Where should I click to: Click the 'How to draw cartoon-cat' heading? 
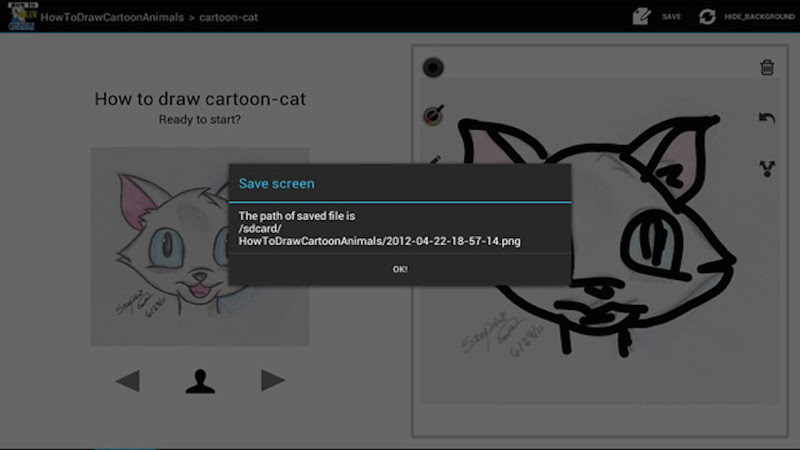(x=200, y=99)
